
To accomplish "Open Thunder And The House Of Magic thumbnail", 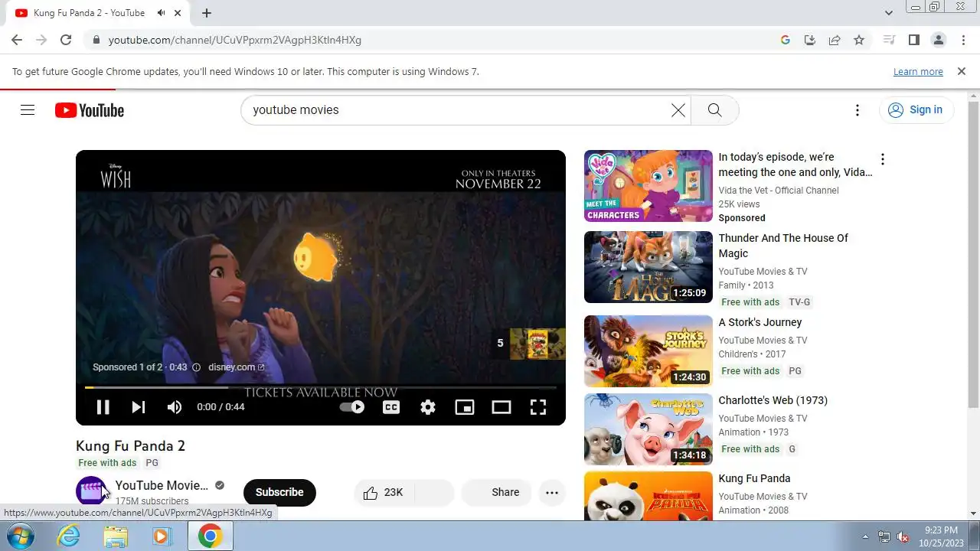I will pos(648,267).
